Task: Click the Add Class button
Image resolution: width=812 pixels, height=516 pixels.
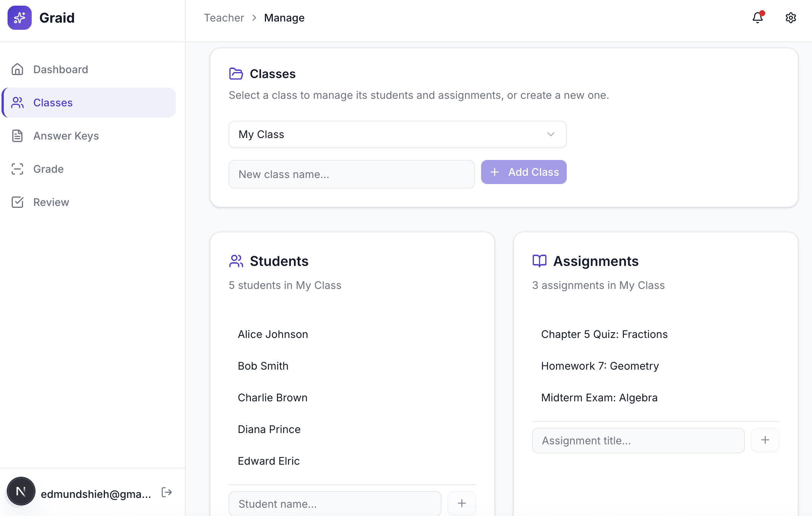Action: (x=524, y=172)
